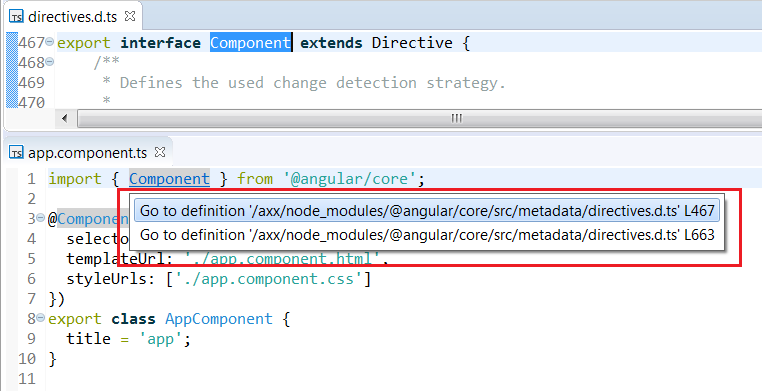
Task: Close the app.component.ts tab
Action: click(160, 152)
